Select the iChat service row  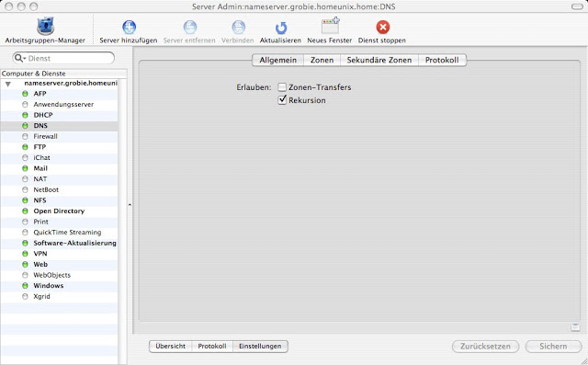click(x=59, y=157)
